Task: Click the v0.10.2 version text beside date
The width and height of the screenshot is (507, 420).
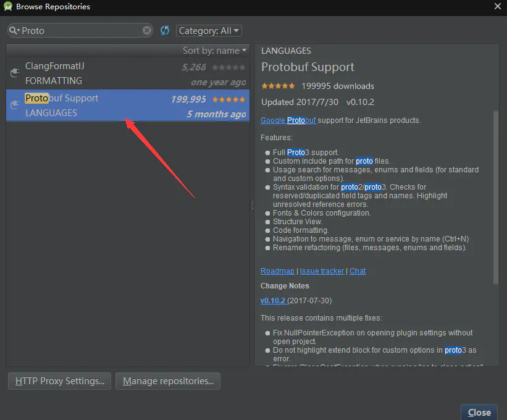Action: [360, 102]
